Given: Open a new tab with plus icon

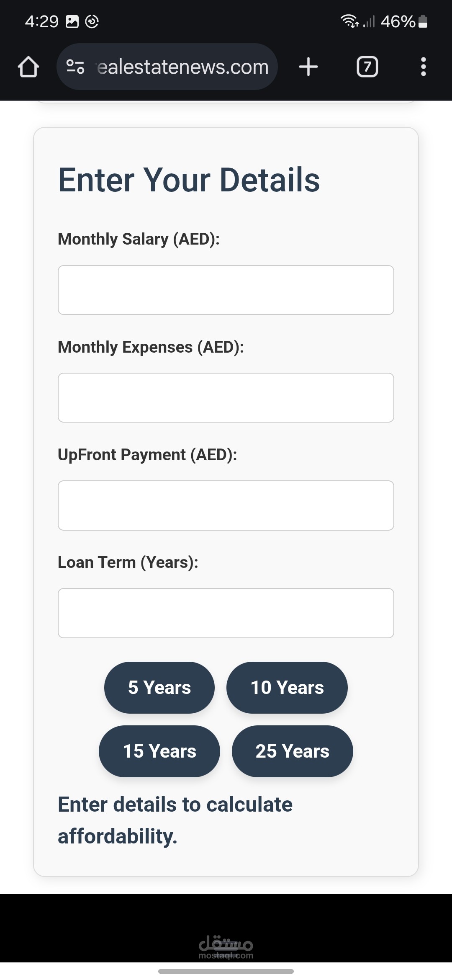Looking at the screenshot, I should point(308,67).
